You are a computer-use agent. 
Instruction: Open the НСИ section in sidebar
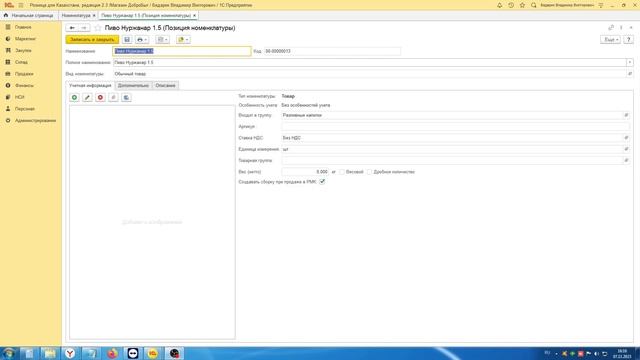pyautogui.click(x=20, y=97)
